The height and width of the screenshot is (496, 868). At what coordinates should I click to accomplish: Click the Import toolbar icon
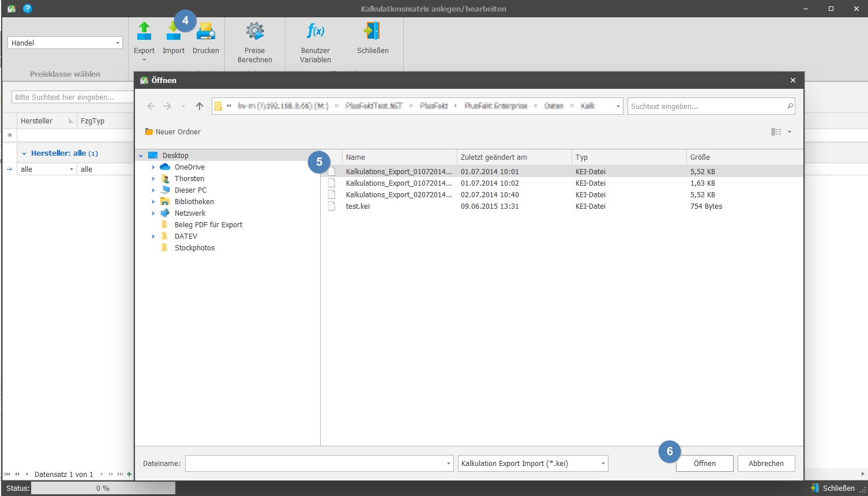click(173, 31)
